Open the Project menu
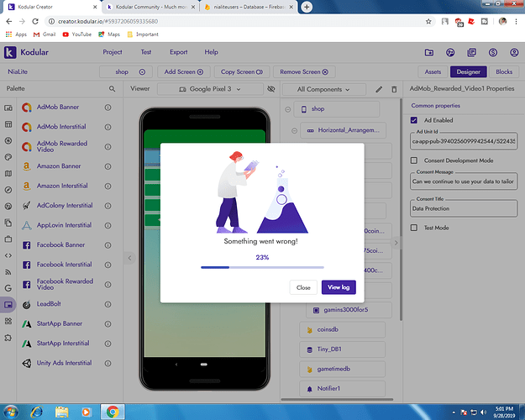This screenshot has width=525, height=420. click(x=113, y=52)
